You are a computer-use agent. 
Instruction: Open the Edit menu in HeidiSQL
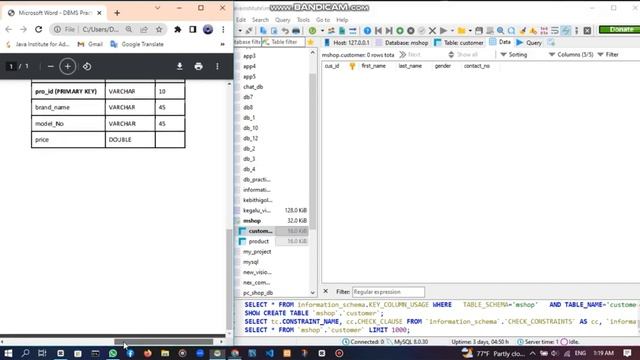[x=241, y=20]
